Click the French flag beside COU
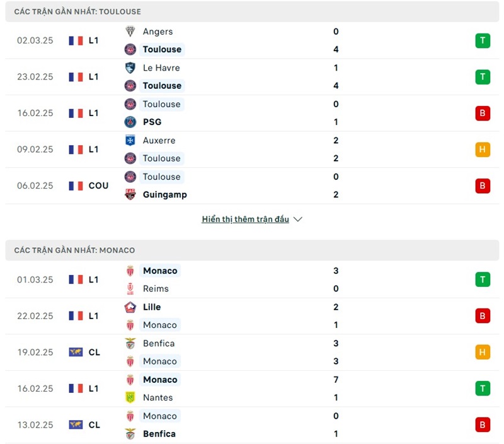Screen dimensions: 504x444 (76, 186)
